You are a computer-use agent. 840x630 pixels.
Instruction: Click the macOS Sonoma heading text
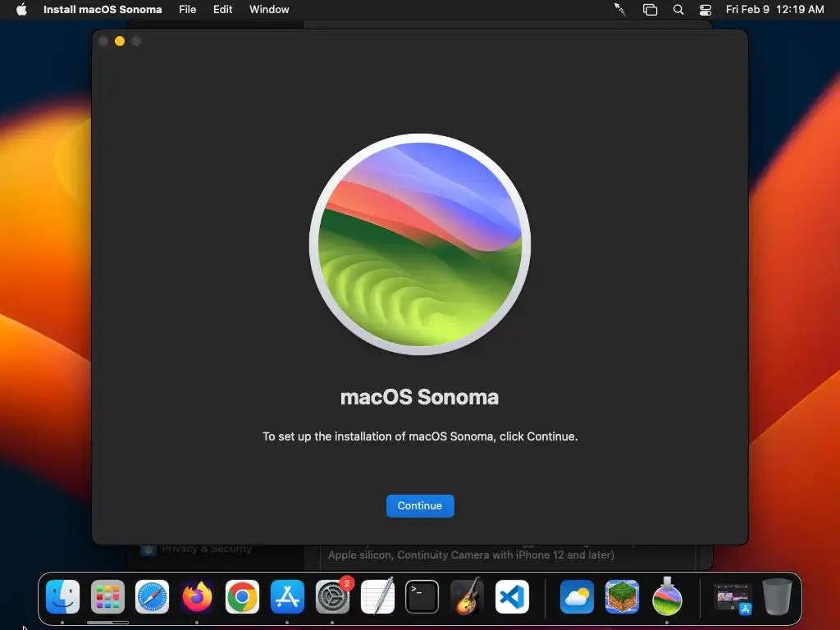(x=419, y=398)
